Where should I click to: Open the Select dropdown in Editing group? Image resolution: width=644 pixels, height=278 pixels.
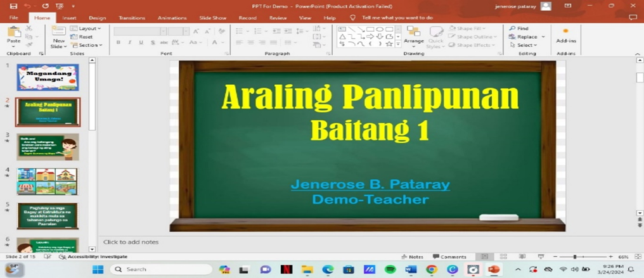point(523,45)
